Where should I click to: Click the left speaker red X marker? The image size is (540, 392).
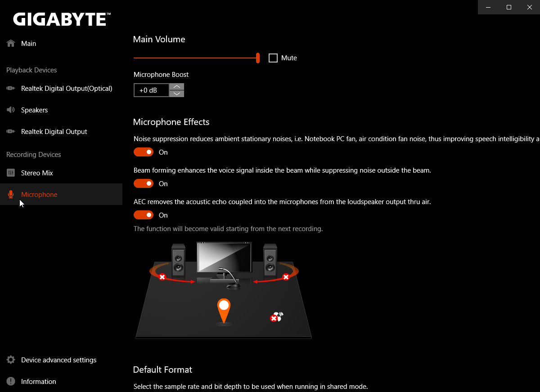click(162, 277)
